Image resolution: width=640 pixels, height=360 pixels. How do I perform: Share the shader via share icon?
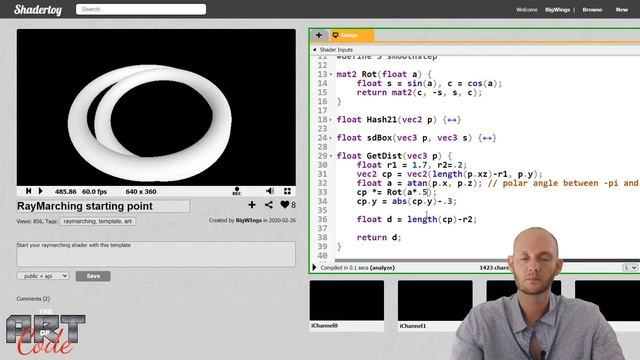269,205
